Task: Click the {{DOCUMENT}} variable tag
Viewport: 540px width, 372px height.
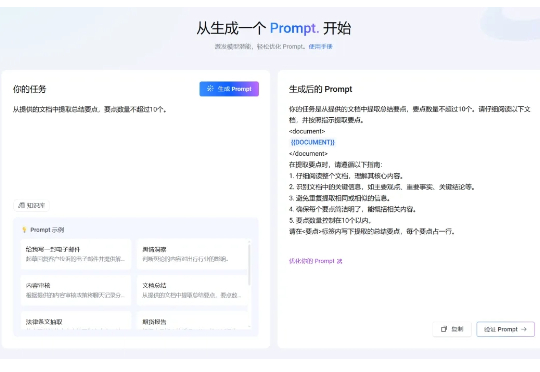Action: pyautogui.click(x=312, y=142)
